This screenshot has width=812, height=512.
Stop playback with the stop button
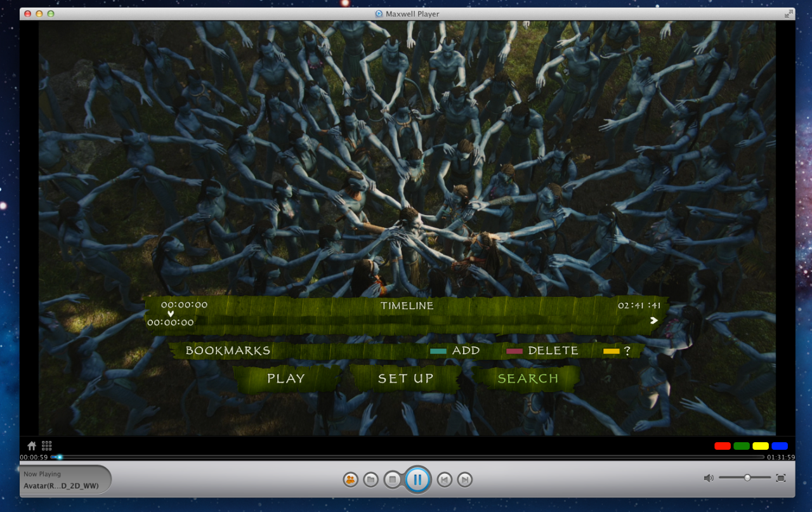click(393, 480)
